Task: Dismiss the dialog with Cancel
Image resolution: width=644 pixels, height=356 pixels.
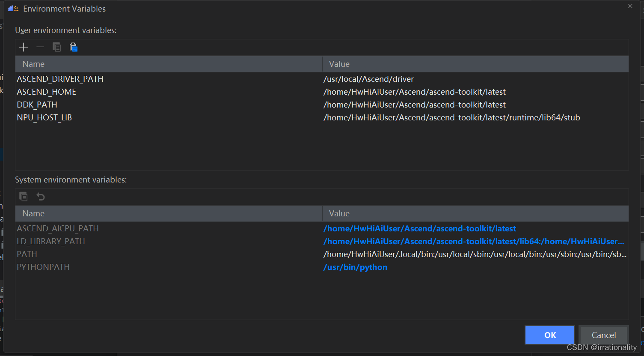Action: tap(603, 335)
